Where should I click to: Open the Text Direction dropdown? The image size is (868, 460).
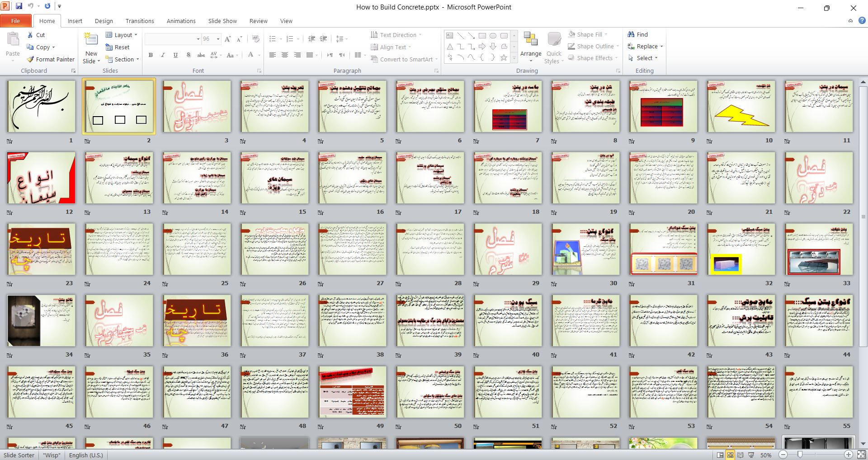pyautogui.click(x=396, y=35)
